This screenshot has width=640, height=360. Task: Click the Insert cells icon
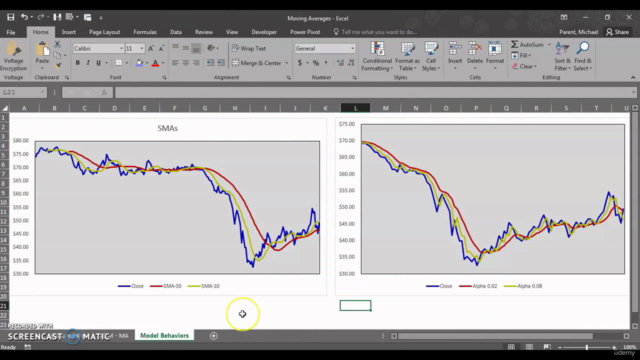click(x=455, y=49)
